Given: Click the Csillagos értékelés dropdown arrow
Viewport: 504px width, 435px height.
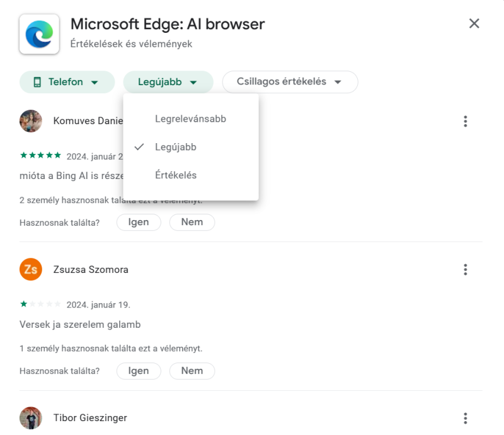Looking at the screenshot, I should tap(338, 83).
